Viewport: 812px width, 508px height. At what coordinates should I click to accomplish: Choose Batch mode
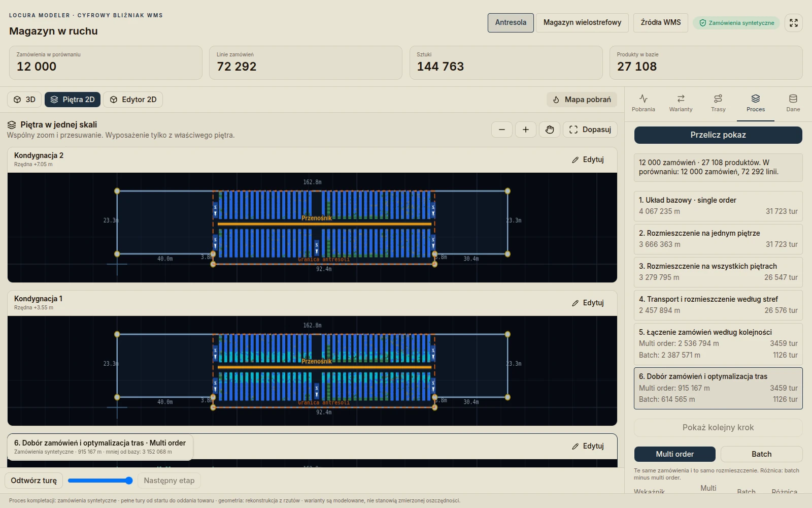761,454
